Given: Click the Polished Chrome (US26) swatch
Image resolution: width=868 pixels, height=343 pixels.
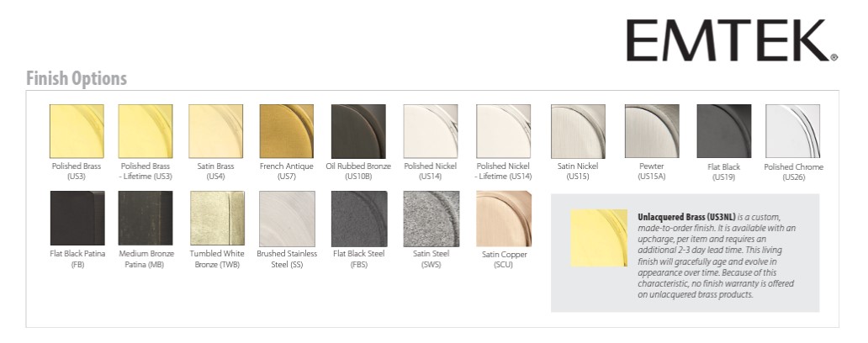Looking at the screenshot, I should [x=792, y=131].
